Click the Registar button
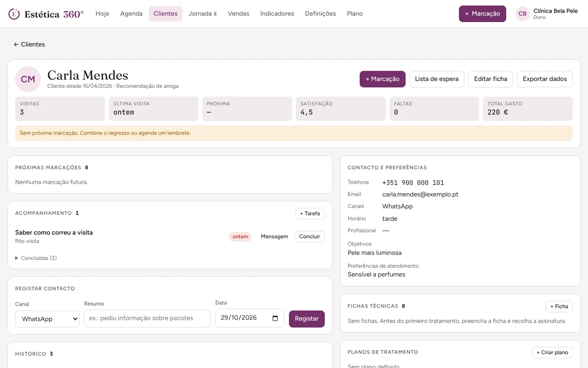Image resolution: width=588 pixels, height=368 pixels. click(x=307, y=319)
